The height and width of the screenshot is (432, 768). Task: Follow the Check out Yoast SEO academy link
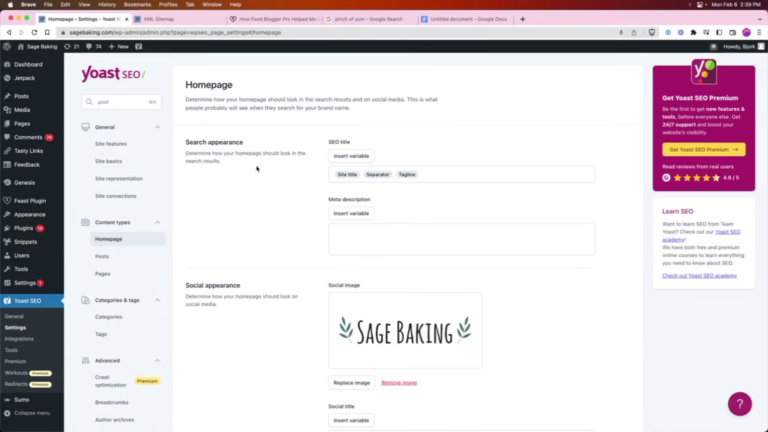click(x=699, y=276)
